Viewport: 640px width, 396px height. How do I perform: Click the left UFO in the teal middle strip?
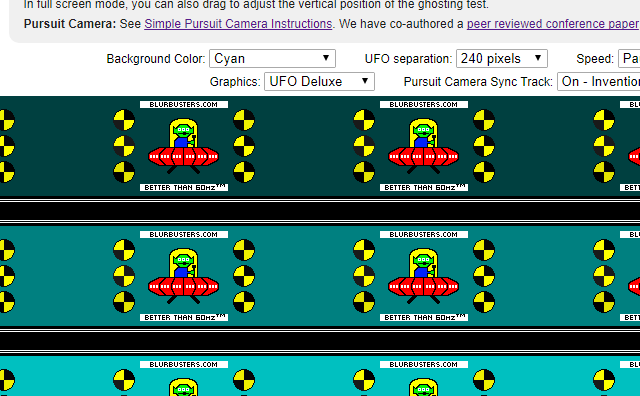(183, 276)
